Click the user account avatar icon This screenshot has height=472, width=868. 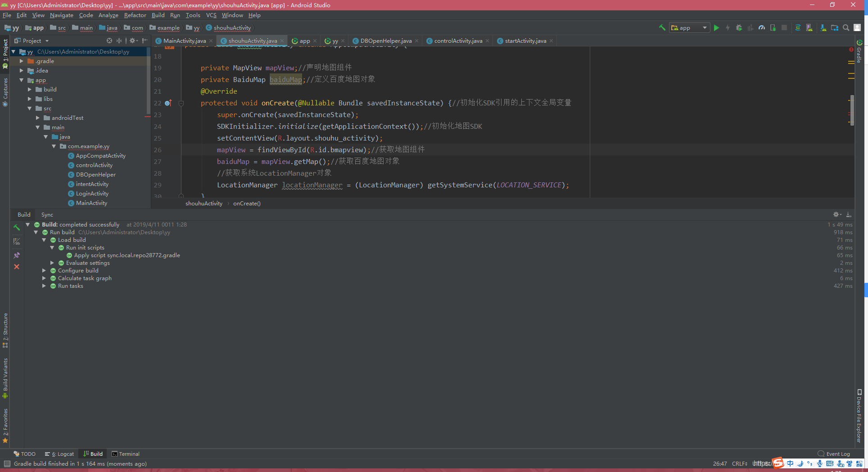[858, 27]
